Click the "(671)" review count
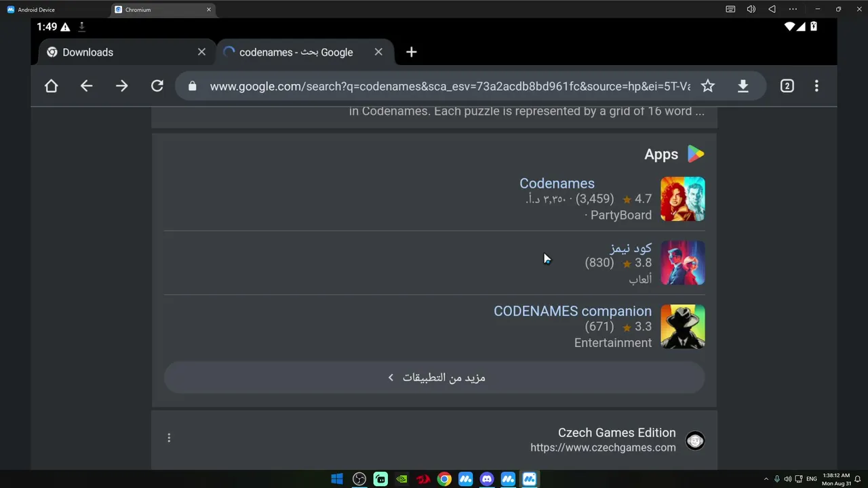 coord(599,327)
